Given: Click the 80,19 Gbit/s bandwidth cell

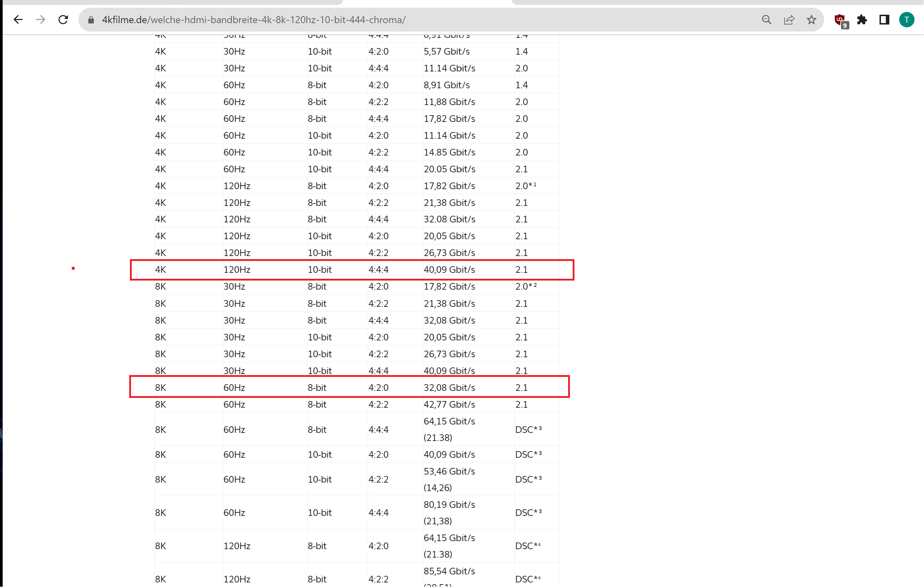Looking at the screenshot, I should pos(449,504).
